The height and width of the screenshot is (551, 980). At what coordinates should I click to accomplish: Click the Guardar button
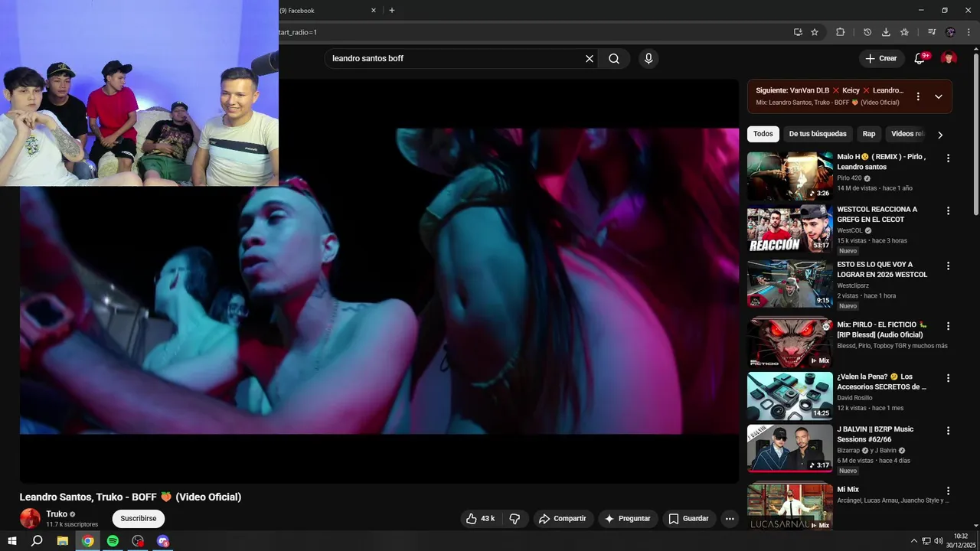tap(689, 519)
